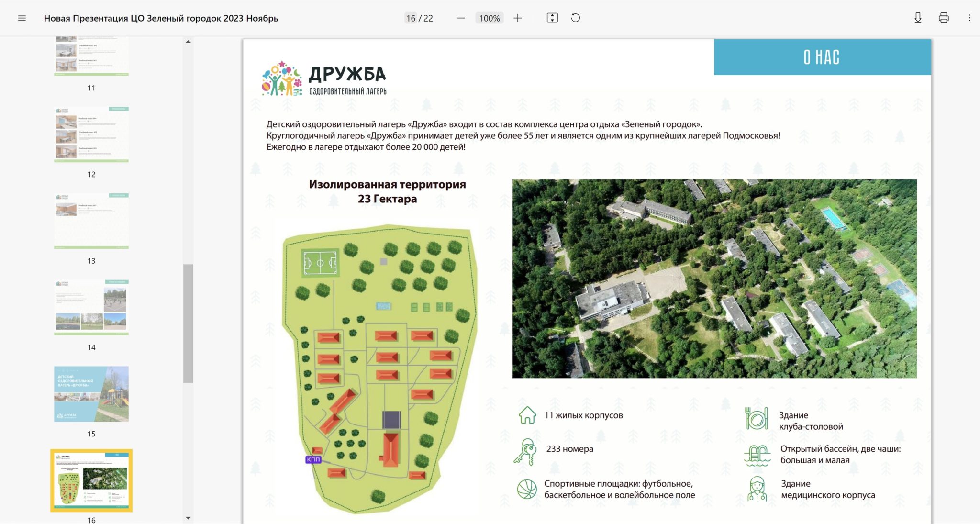Click the zoom in plus button
This screenshot has width=980, height=524.
(x=518, y=18)
